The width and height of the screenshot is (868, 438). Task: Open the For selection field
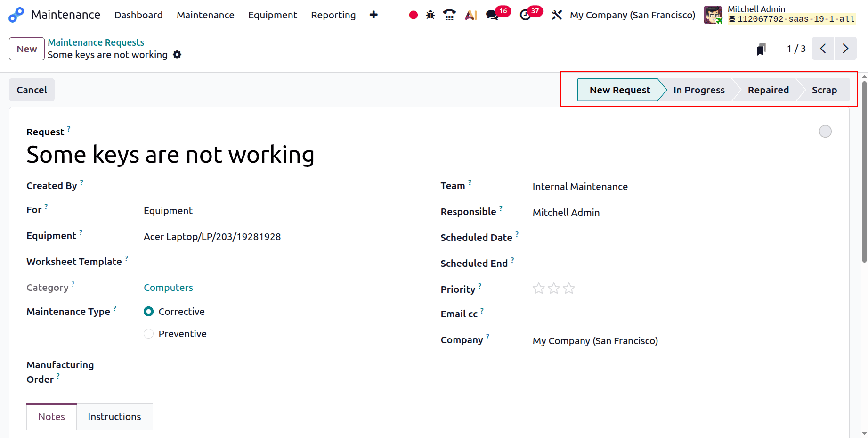point(281,211)
